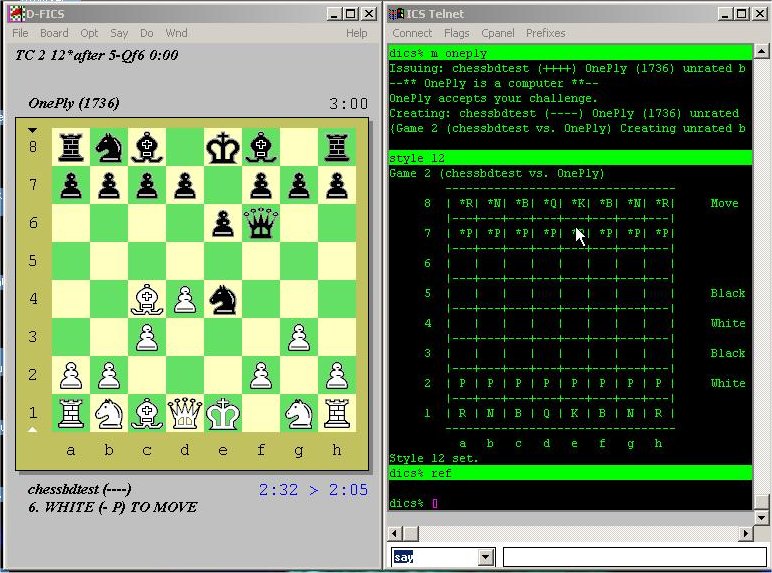
Task: Click the OnePly (1736) player label
Action: point(74,103)
